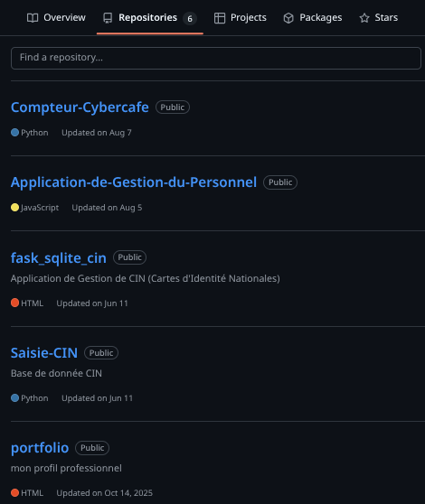Click the HTML label under fask_sqlite_cin
Viewport: 425px width, 504px height.
point(32,303)
